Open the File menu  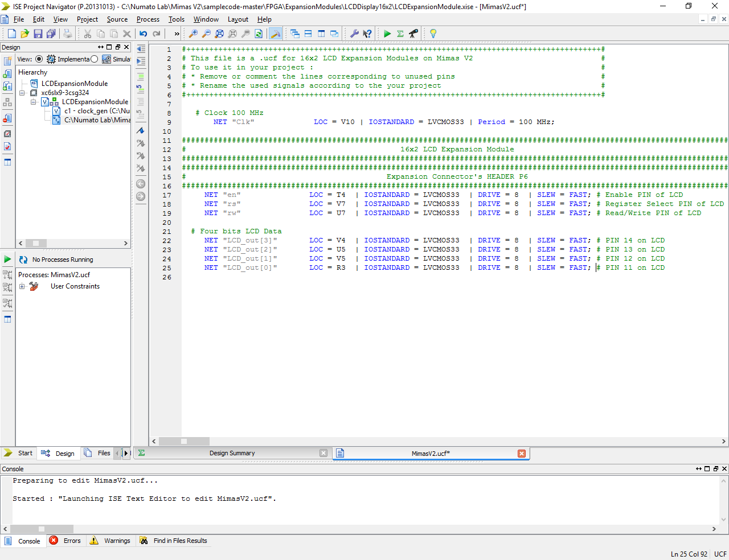tap(19, 19)
